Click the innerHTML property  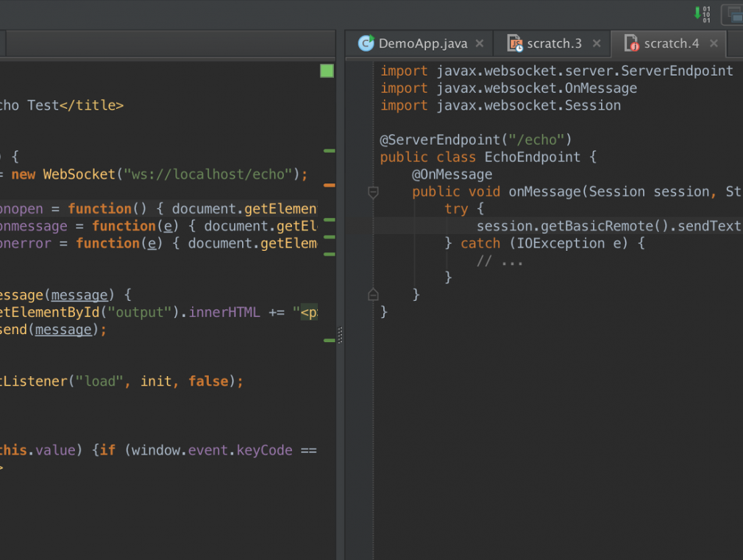click(x=224, y=313)
